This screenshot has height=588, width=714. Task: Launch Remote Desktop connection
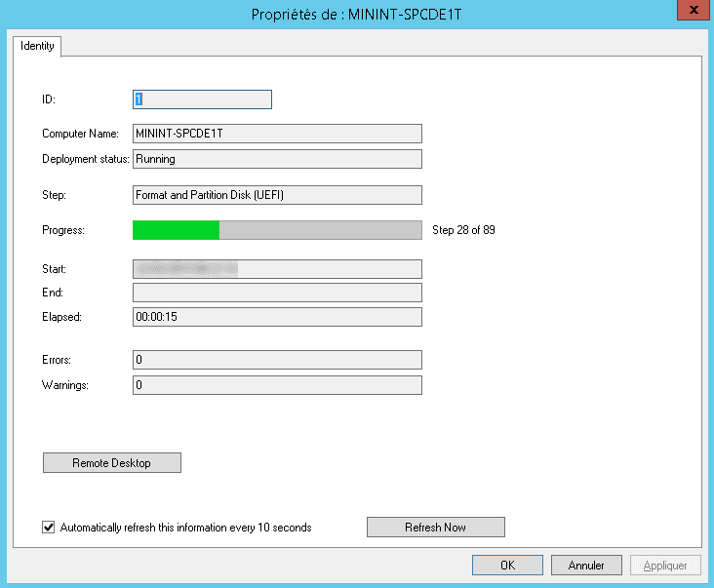[112, 463]
